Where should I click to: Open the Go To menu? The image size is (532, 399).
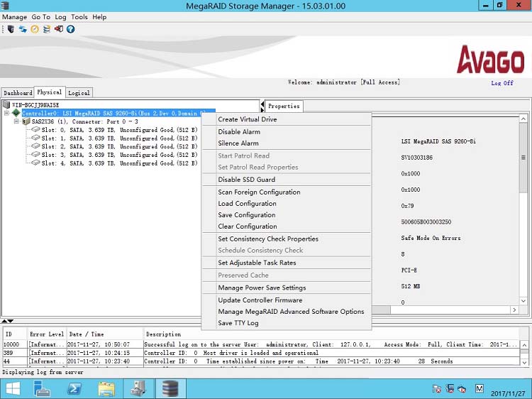[x=40, y=17]
